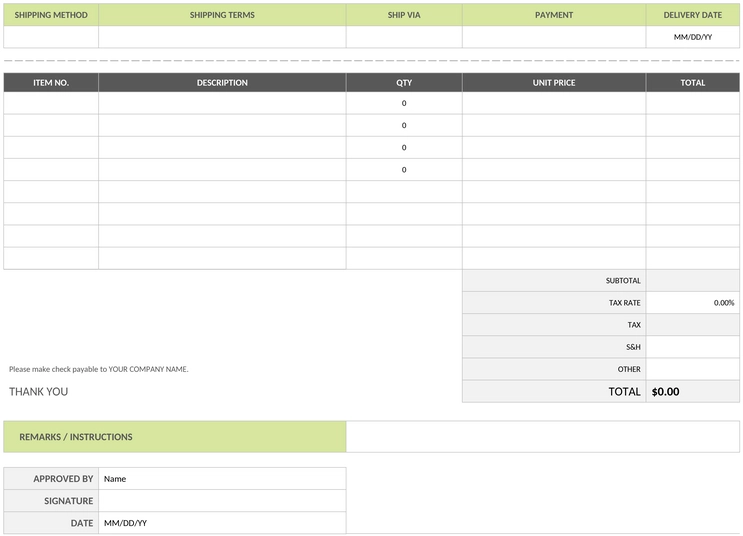The image size is (743, 536).
Task: Click the SHIPPING METHOD header cell
Action: click(51, 15)
